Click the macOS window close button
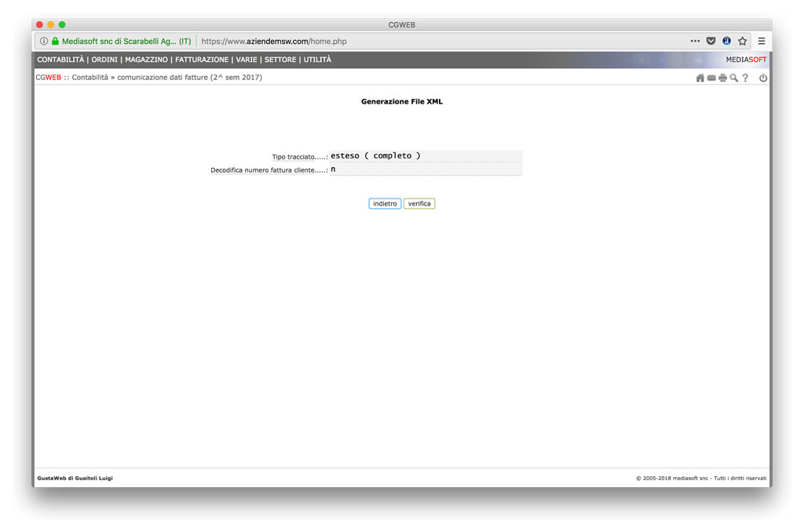 [39, 24]
